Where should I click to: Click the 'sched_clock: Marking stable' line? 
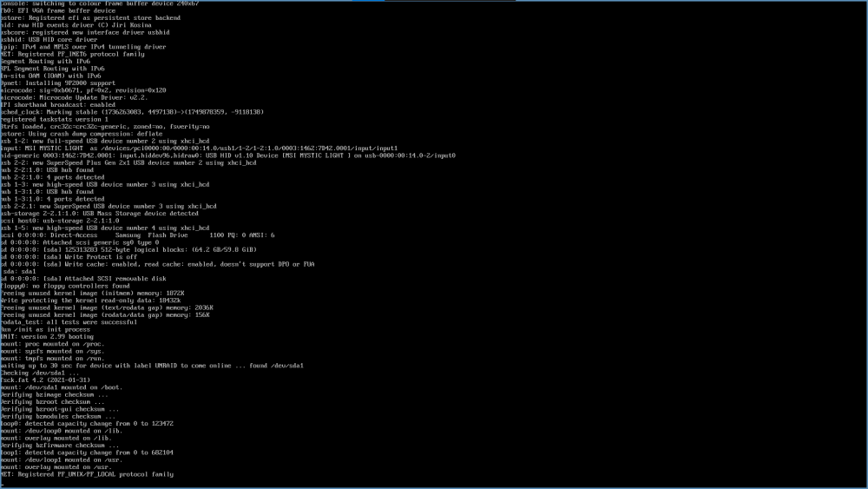[132, 112]
